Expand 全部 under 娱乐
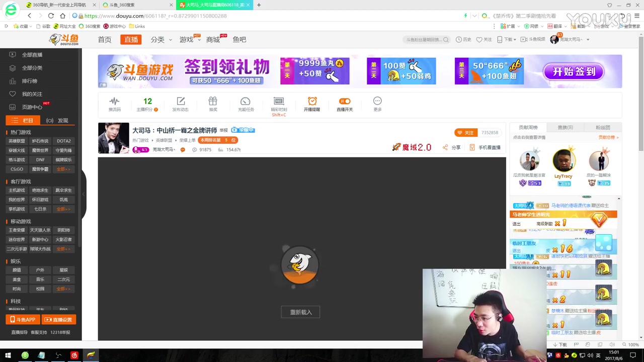Image resolution: width=644 pixels, height=362 pixels. click(x=63, y=289)
